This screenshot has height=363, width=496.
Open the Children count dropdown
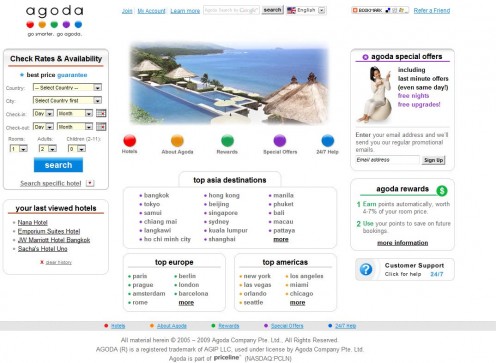77,149
